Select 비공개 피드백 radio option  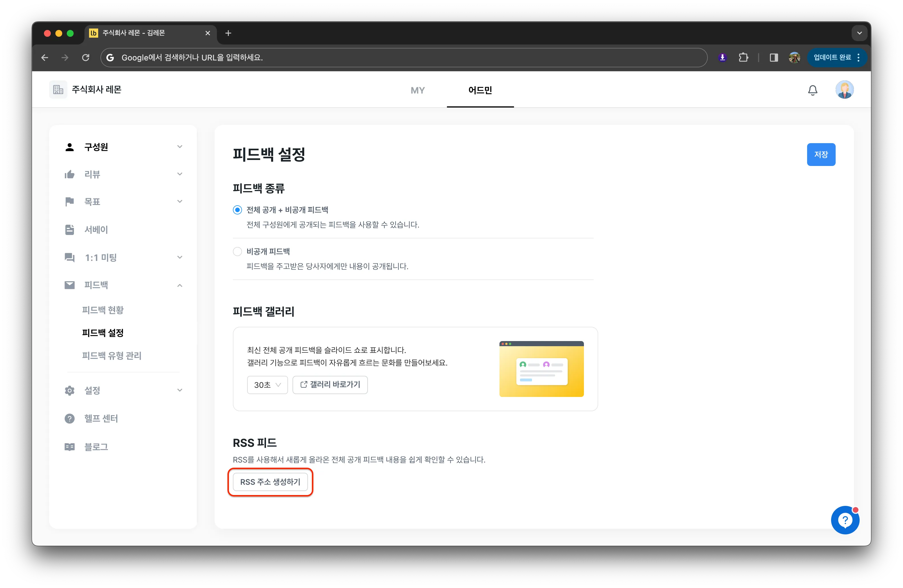click(x=237, y=251)
